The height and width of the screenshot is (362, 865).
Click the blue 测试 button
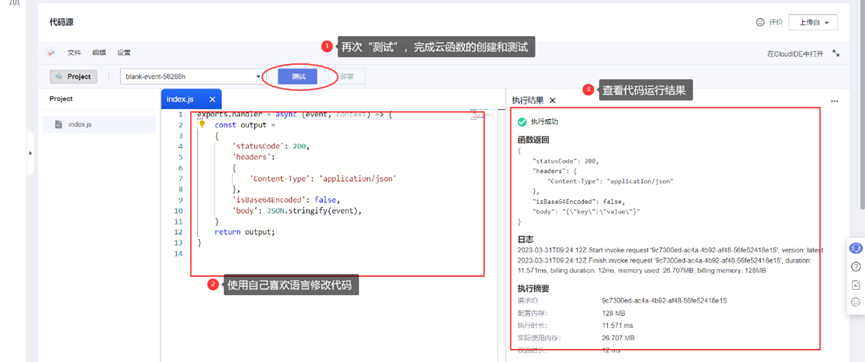click(x=298, y=77)
